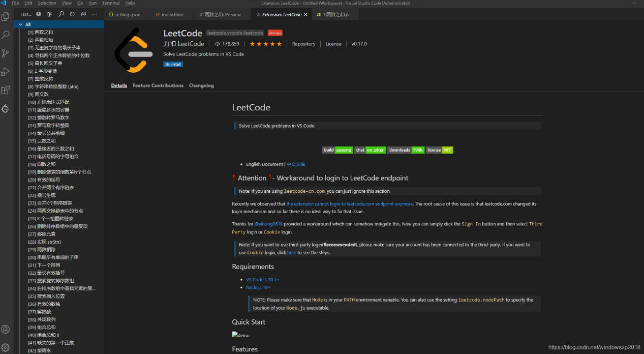The height and width of the screenshot is (354, 644).
Task: Click the five-star rating of the extension
Action: [x=265, y=44]
